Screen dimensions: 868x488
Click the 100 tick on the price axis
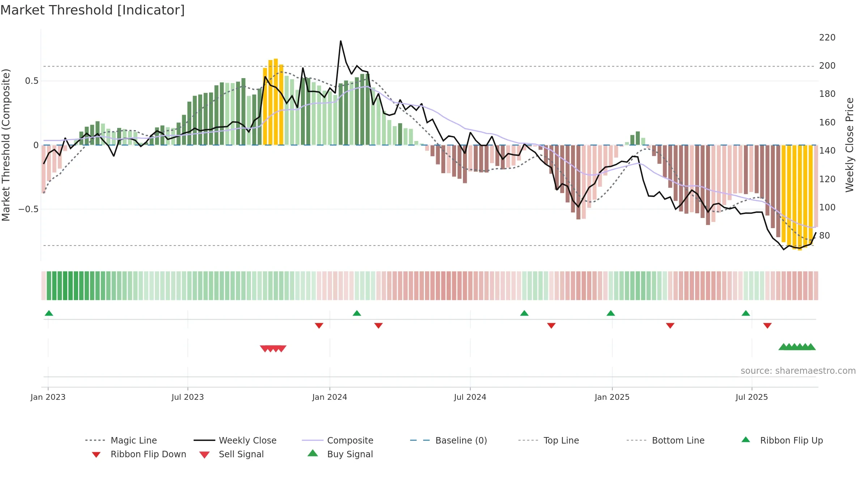click(827, 207)
